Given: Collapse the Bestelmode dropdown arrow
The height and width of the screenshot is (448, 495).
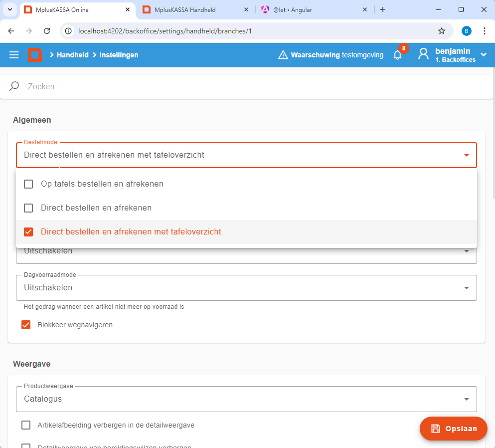Looking at the screenshot, I should click(466, 155).
